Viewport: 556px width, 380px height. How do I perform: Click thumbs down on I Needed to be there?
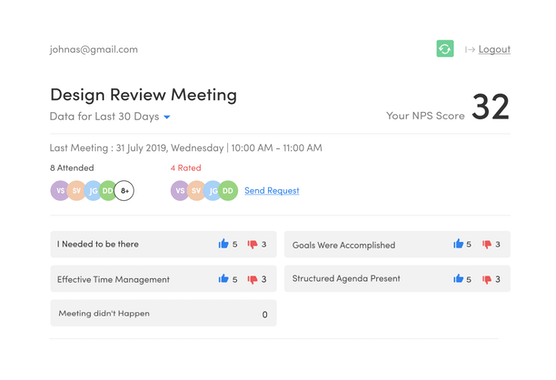pos(252,244)
